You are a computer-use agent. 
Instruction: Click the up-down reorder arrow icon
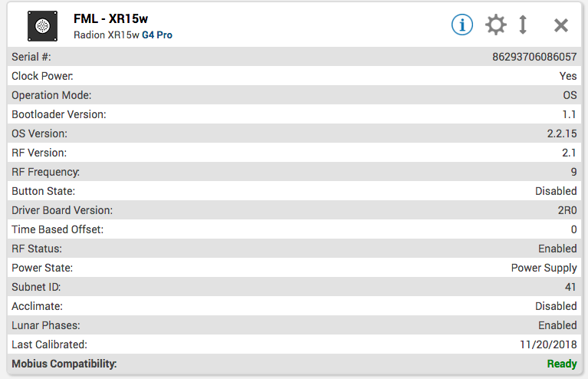(x=523, y=25)
